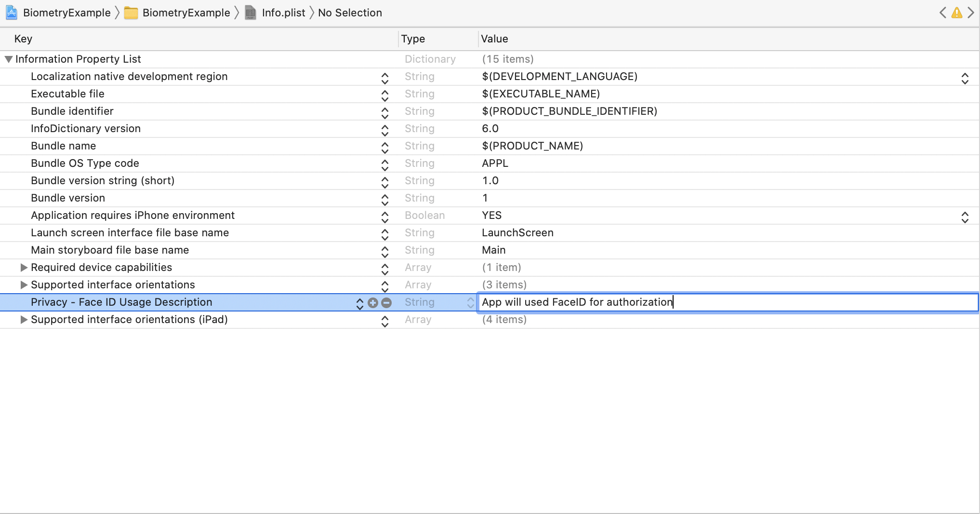980x514 pixels.
Task: Click Info.plist name in breadcrumb
Action: coord(283,13)
